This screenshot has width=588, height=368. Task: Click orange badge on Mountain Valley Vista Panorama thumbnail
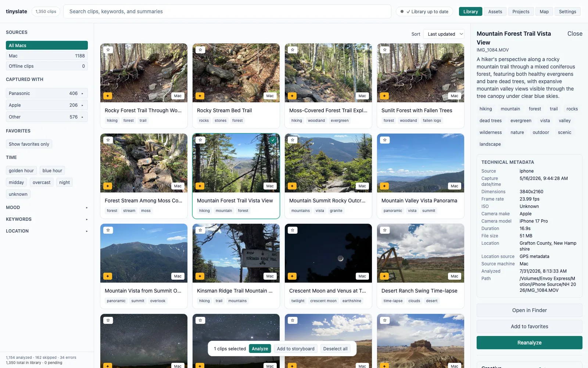(x=384, y=186)
